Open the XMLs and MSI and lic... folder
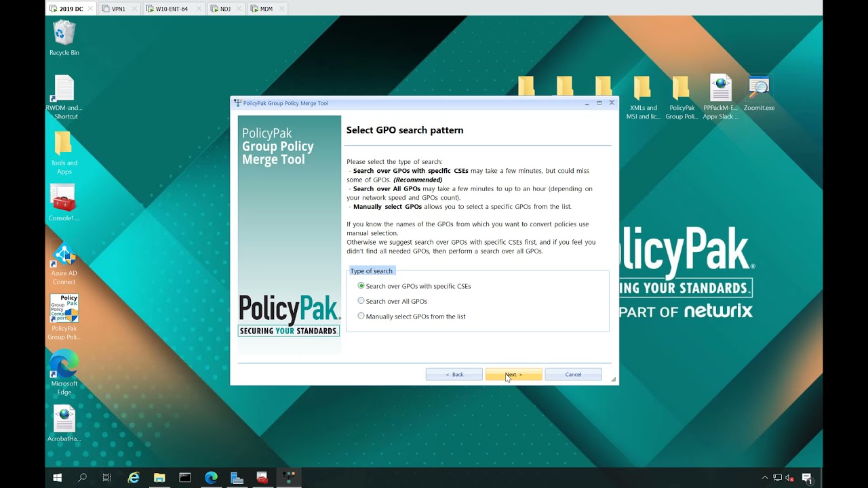868x488 pixels. point(642,98)
